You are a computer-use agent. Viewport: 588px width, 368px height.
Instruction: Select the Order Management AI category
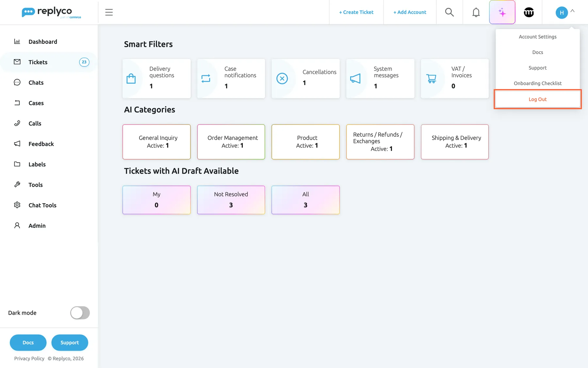point(231,142)
